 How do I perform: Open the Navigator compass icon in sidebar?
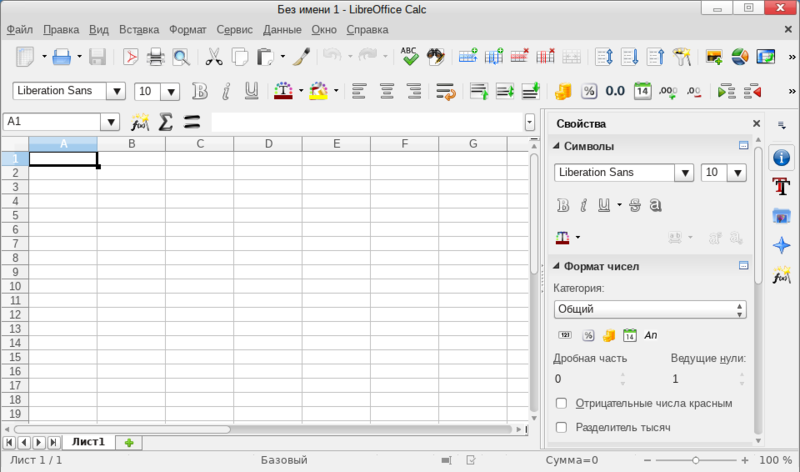(x=782, y=245)
